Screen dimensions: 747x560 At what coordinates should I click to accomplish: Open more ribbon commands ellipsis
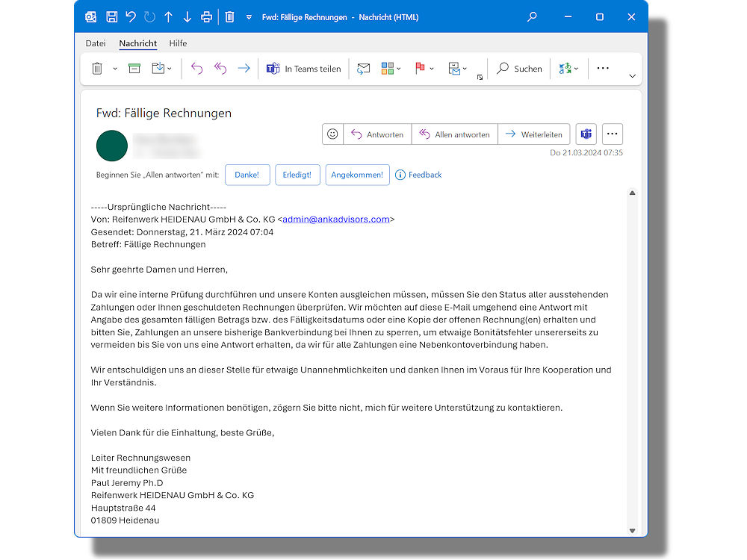tap(603, 68)
